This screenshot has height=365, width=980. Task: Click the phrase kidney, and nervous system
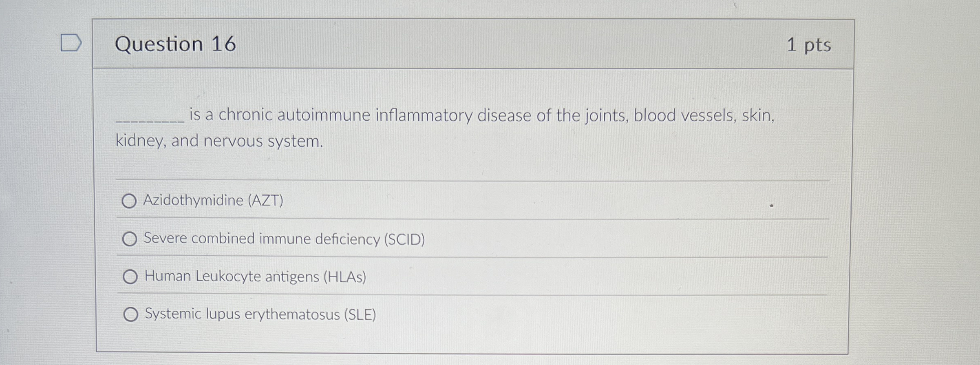point(219,141)
